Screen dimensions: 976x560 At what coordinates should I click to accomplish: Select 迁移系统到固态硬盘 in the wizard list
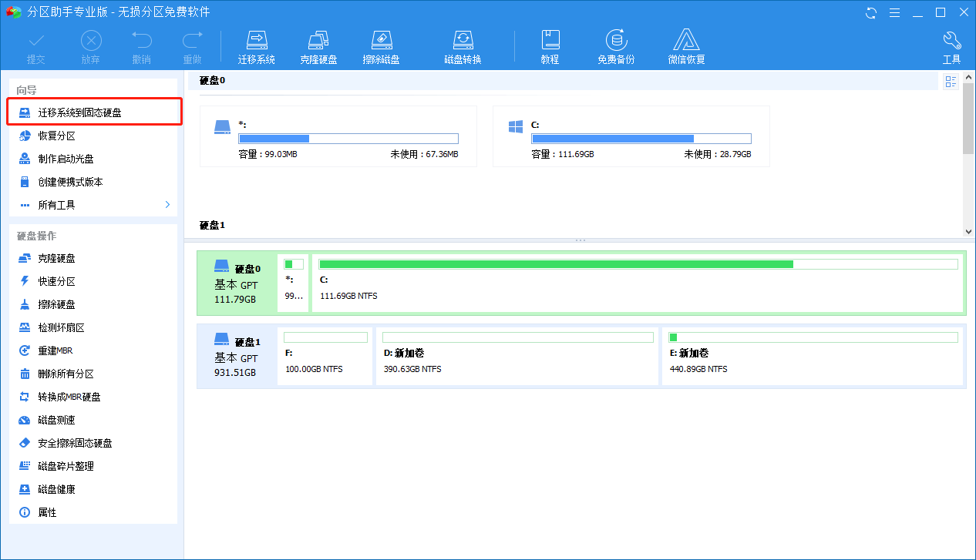[79, 112]
